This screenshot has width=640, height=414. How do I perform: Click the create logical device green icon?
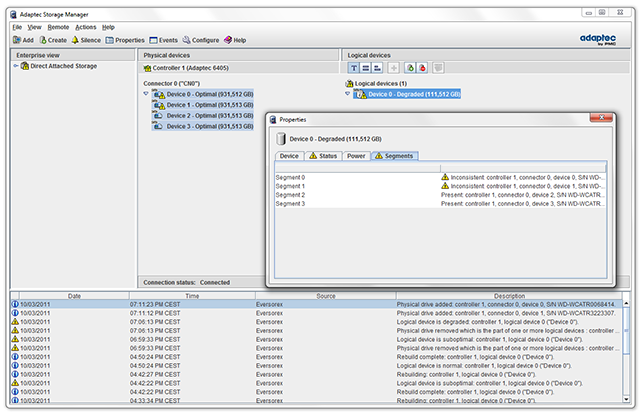click(x=410, y=68)
